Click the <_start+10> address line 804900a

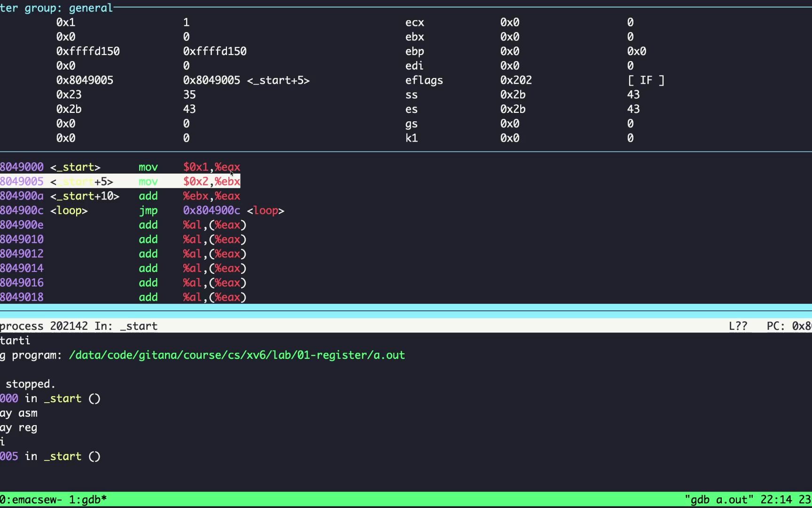point(60,196)
